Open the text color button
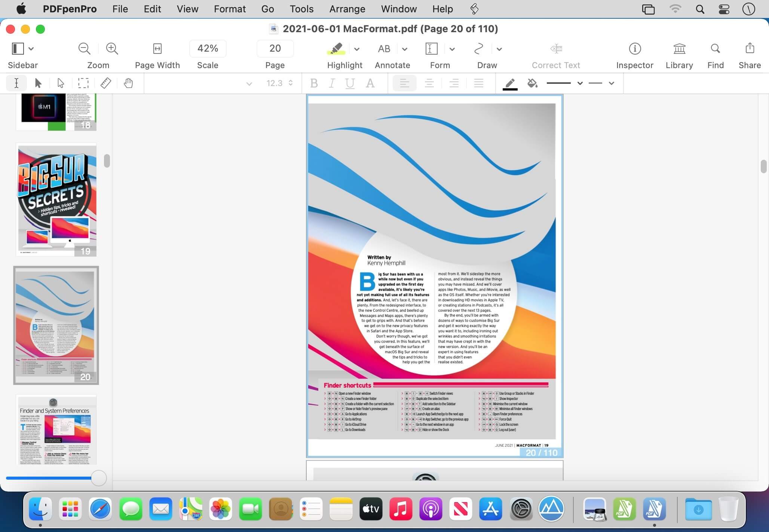The height and width of the screenshot is (532, 769). pyautogui.click(x=370, y=83)
